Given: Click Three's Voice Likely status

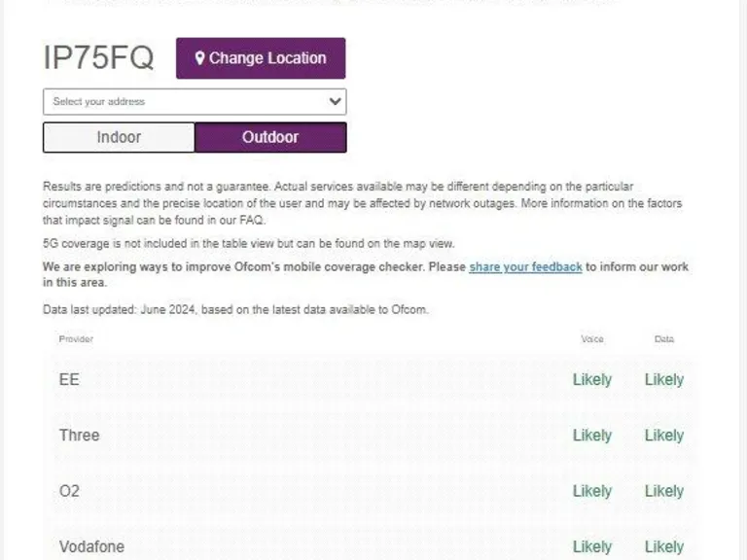Looking at the screenshot, I should pyautogui.click(x=591, y=435).
